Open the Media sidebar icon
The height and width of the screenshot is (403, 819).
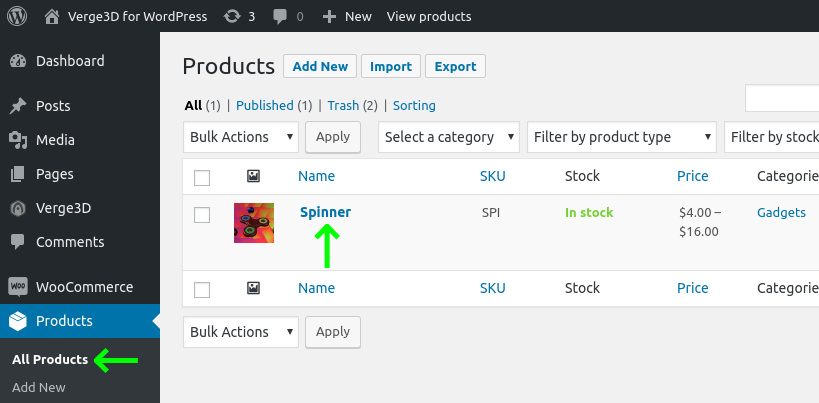18,140
